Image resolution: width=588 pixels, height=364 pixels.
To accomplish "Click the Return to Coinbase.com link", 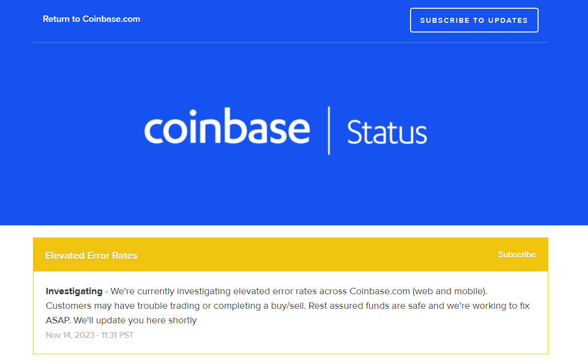I will tap(91, 19).
